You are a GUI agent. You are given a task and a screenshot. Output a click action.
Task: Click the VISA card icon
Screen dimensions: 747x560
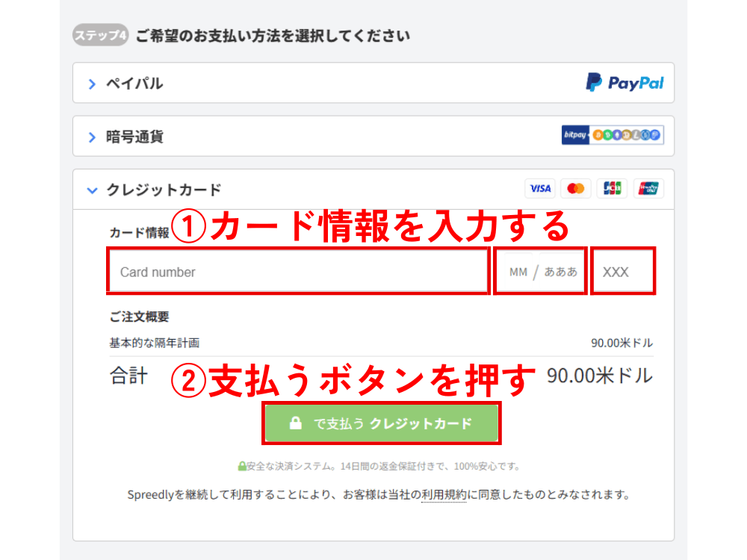point(540,189)
